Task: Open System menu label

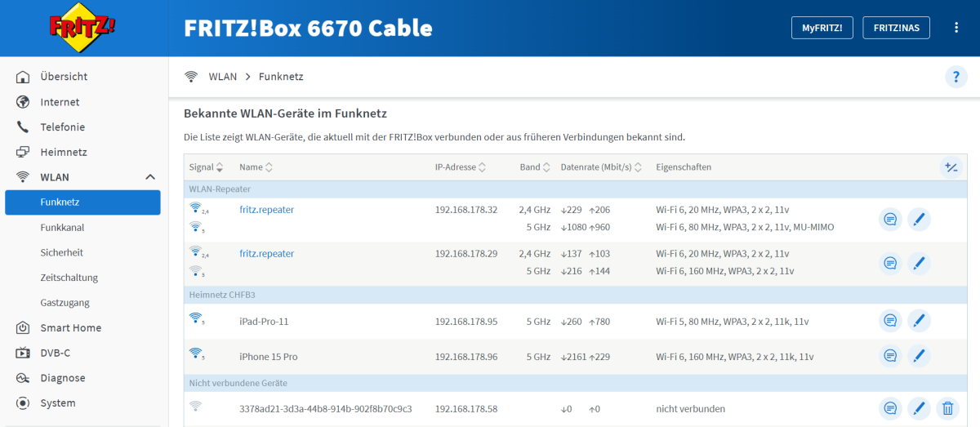Action: [58, 403]
